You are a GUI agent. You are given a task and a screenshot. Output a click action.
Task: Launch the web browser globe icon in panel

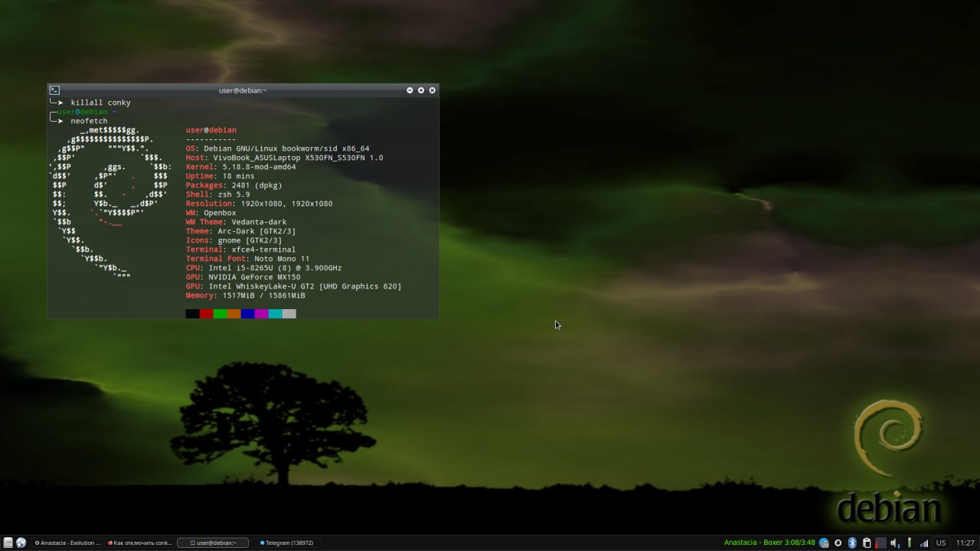pyautogui.click(x=21, y=543)
